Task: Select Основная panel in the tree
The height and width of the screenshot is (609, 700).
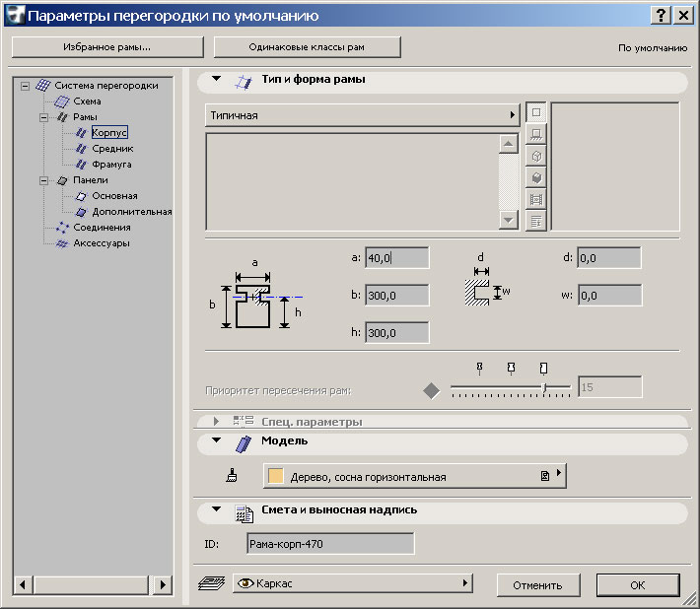Action: 114,196
